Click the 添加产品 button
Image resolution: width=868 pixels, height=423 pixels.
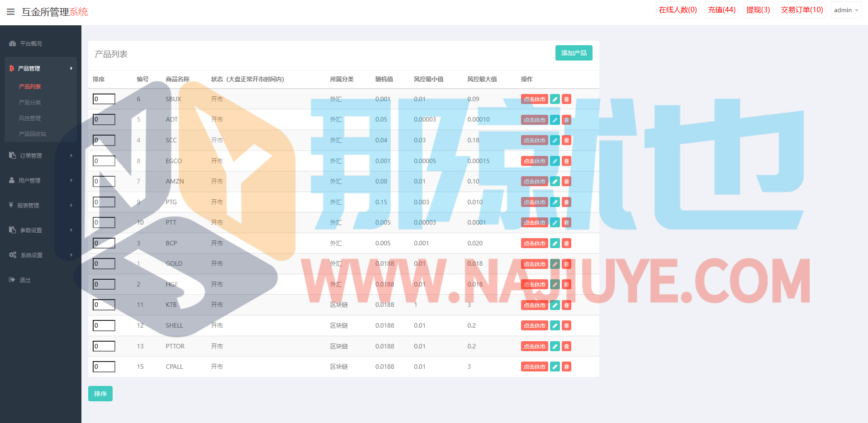(574, 53)
